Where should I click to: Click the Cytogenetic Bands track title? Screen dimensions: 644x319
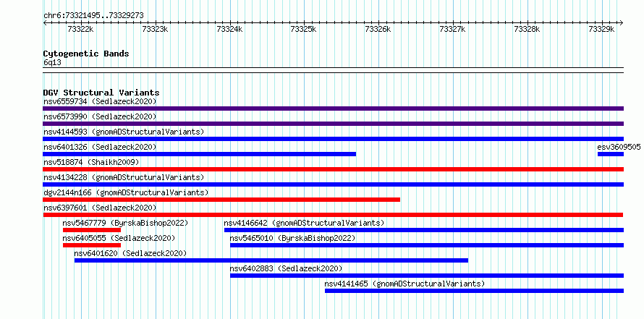point(86,54)
